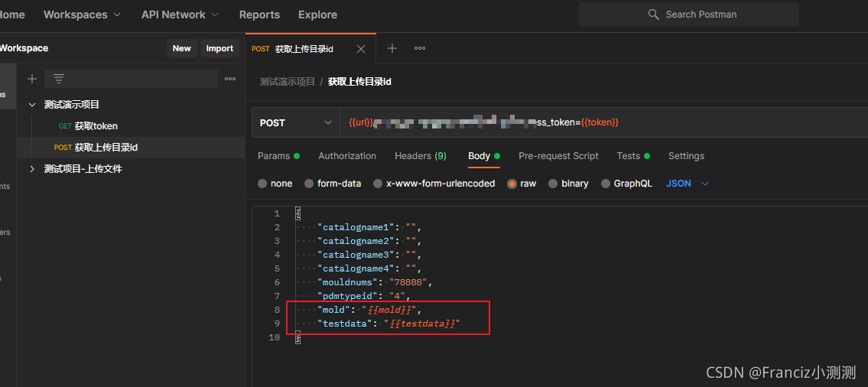Close the 获取上传目录id request tab
The width and height of the screenshot is (868, 387).
pos(361,49)
